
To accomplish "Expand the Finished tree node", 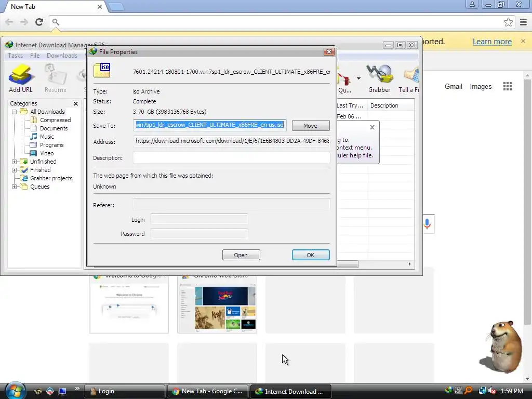I will pos(14,170).
